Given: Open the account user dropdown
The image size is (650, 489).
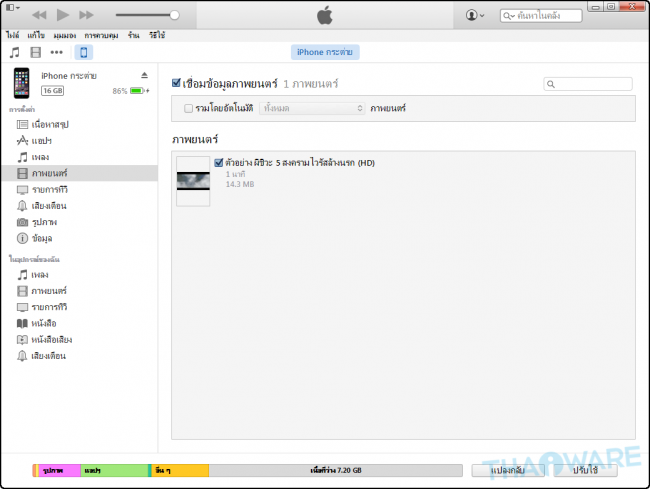Looking at the screenshot, I should click(x=475, y=15).
